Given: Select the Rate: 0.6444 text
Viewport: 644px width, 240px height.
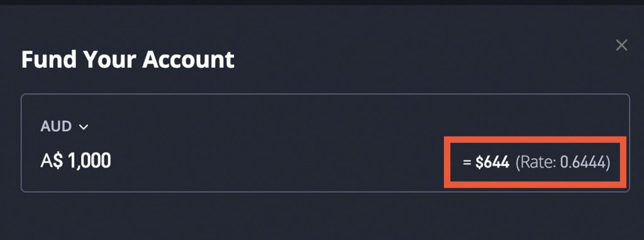Looking at the screenshot, I should click(x=563, y=163).
